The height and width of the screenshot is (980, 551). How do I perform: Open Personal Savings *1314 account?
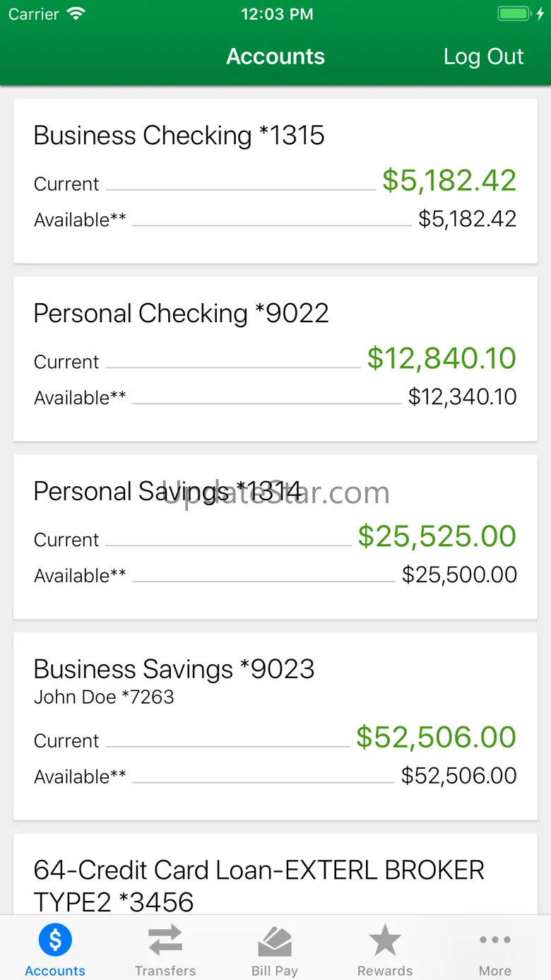168,492
